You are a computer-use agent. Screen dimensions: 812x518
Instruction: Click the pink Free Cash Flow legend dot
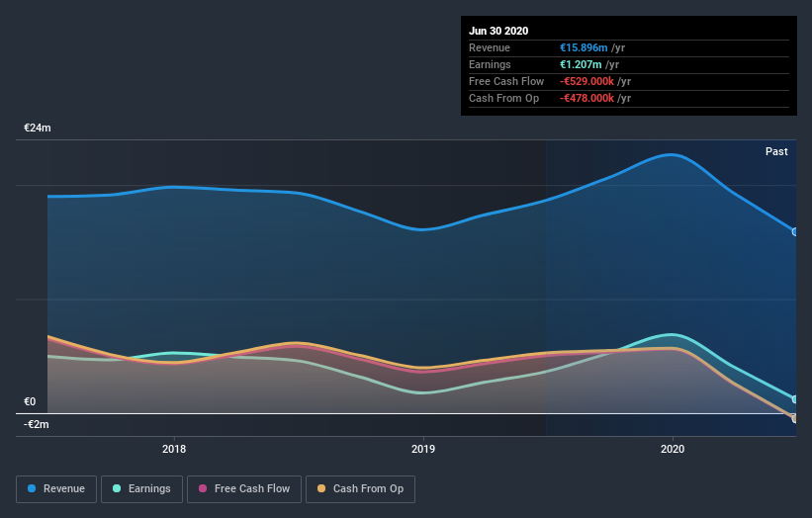tap(203, 488)
